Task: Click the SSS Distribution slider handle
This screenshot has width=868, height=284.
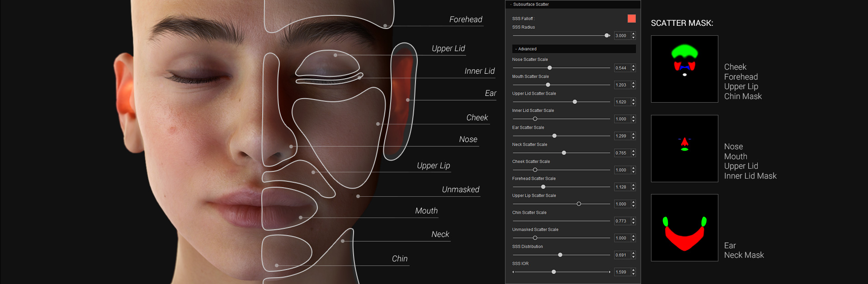Action: [561, 255]
